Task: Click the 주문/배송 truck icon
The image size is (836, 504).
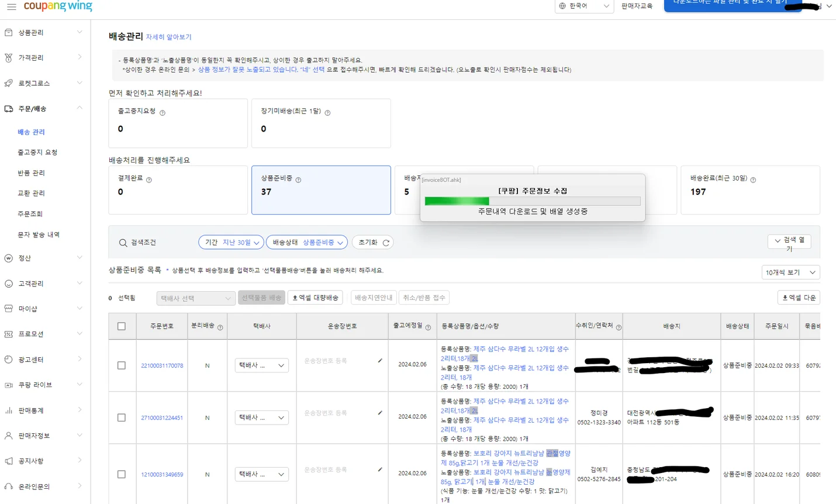Action: click(x=9, y=109)
